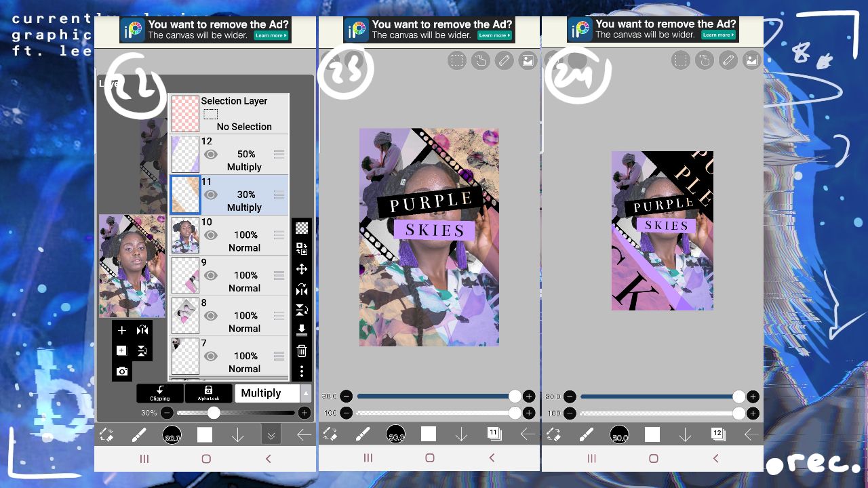Select the selection area tool in middle screen

(x=457, y=61)
